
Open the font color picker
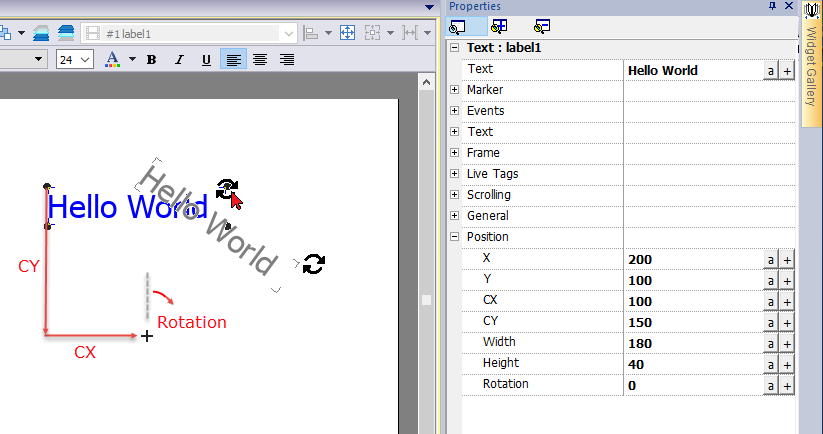(x=132, y=60)
